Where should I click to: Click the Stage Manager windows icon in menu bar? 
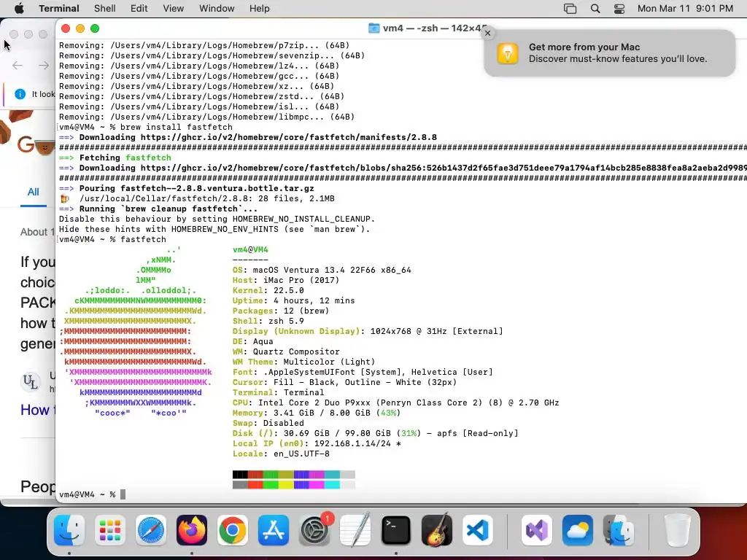coord(570,9)
